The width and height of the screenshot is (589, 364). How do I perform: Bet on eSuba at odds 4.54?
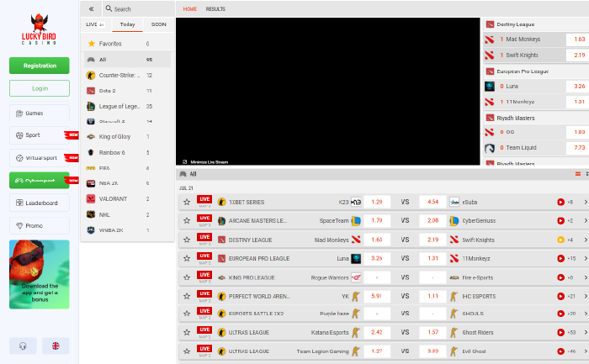click(432, 203)
